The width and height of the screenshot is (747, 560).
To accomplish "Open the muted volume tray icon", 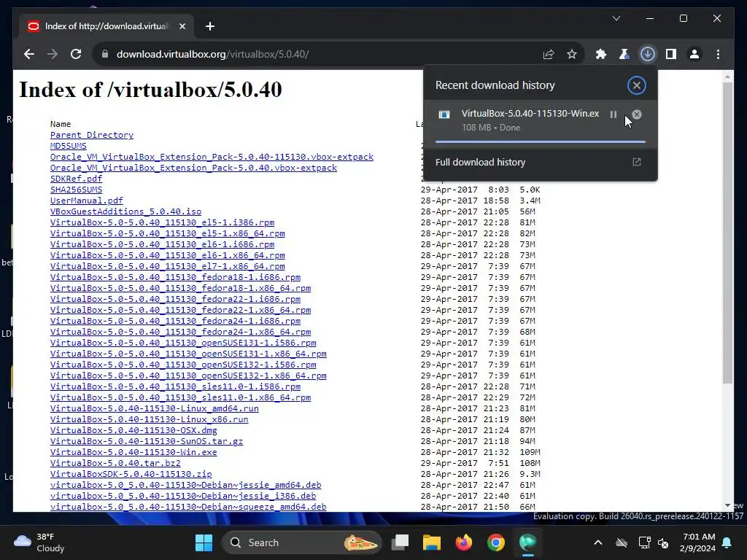I will tap(663, 542).
